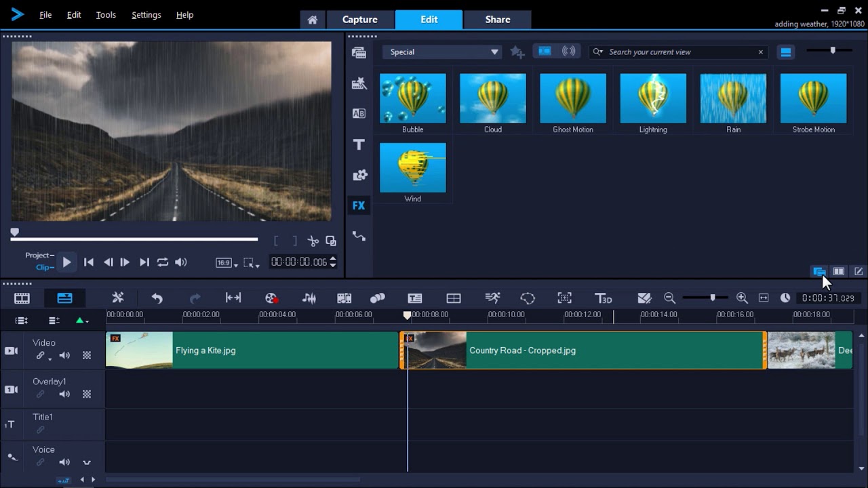Expand the search options arrow

[597, 52]
